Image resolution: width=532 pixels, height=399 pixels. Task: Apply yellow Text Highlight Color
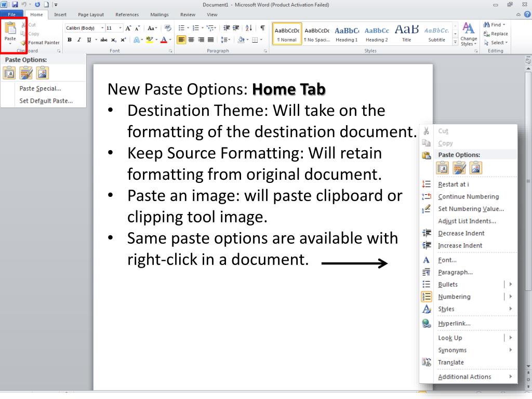(150, 39)
